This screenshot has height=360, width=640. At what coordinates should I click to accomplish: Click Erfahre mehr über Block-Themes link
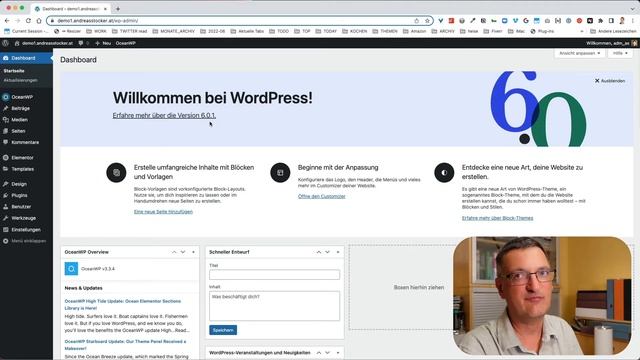pyautogui.click(x=498, y=218)
